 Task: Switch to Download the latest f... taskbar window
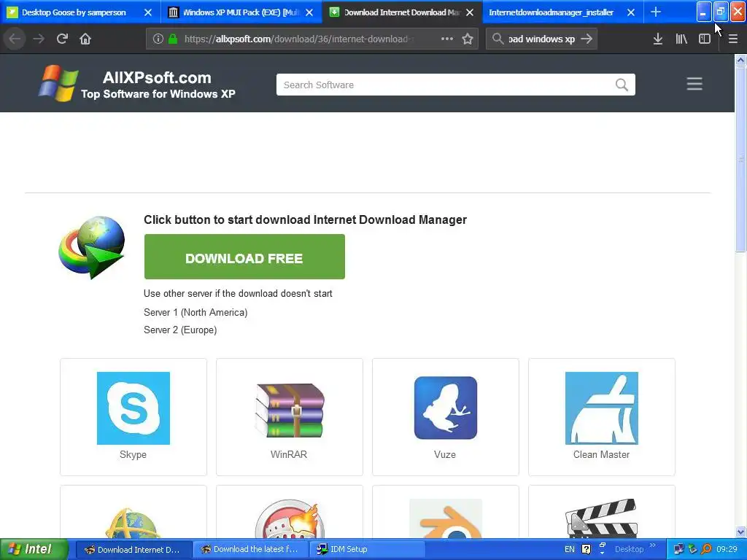click(x=251, y=549)
